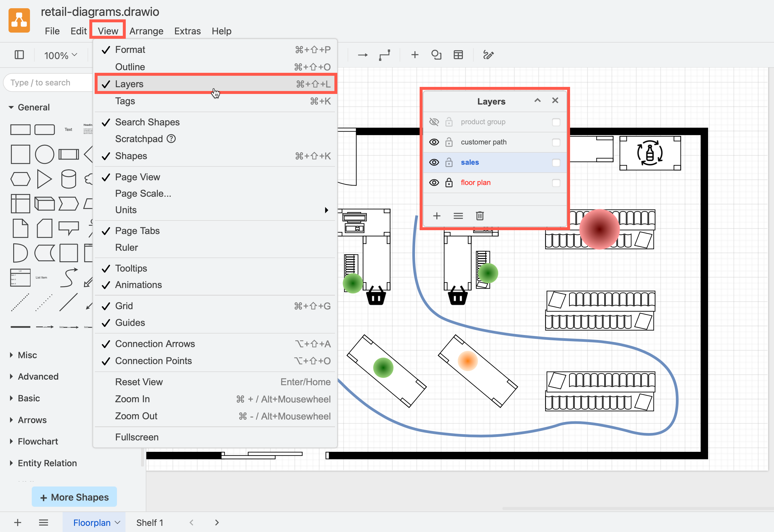Hide the sales layer
Viewport: 774px width, 532px height.
(434, 162)
